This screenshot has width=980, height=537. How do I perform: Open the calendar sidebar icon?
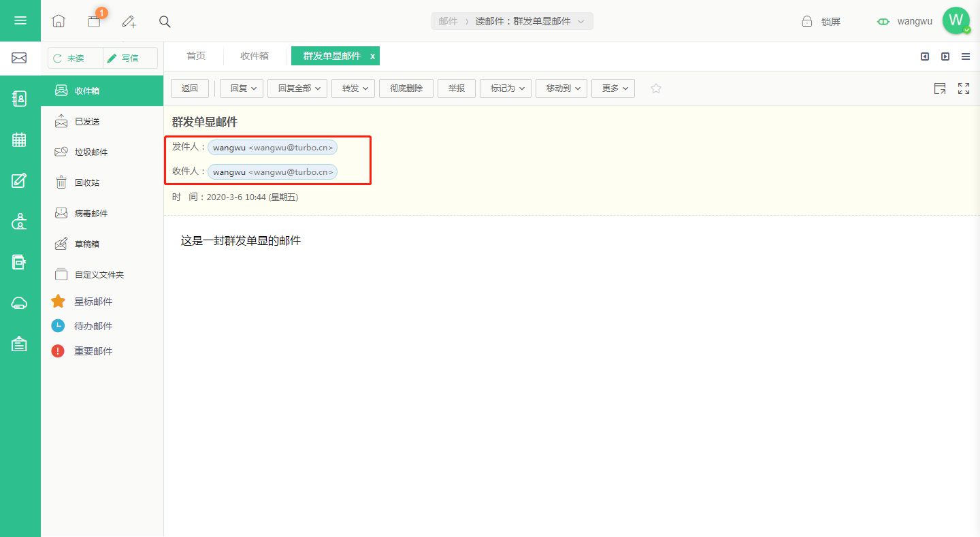20,140
